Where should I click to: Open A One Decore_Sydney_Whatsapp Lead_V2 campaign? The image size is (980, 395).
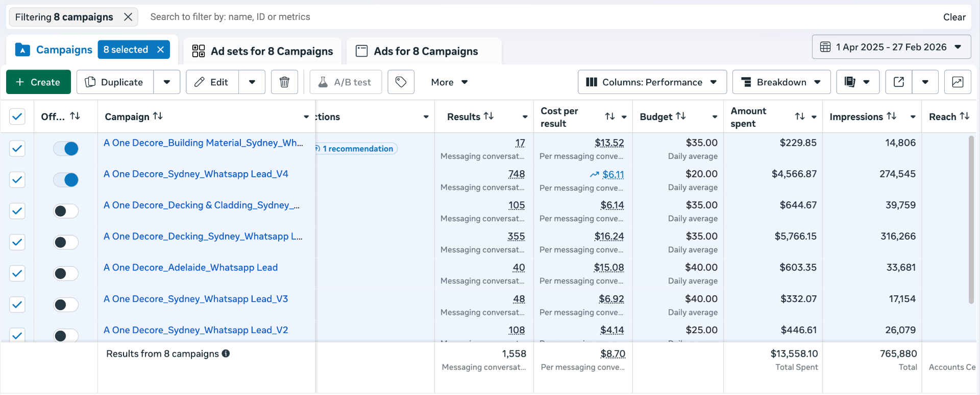click(195, 330)
